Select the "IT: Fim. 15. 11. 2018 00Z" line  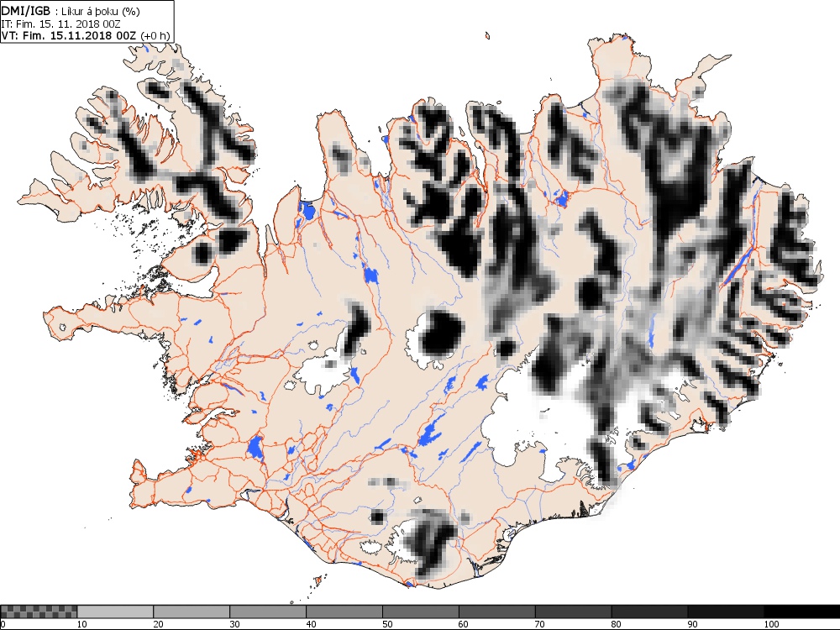point(60,24)
